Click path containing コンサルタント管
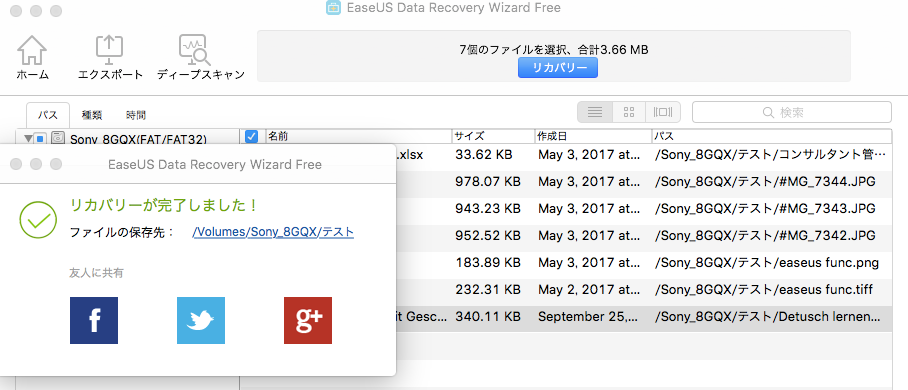The width and height of the screenshot is (908, 390). [770, 155]
